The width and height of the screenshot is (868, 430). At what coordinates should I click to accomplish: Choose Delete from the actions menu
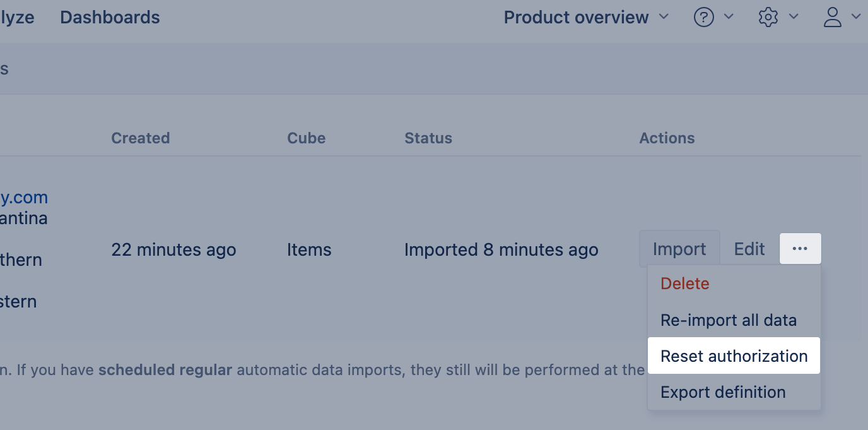[x=684, y=284]
